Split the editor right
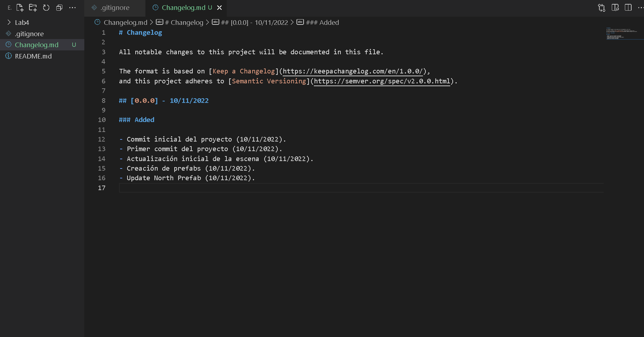 628,7
